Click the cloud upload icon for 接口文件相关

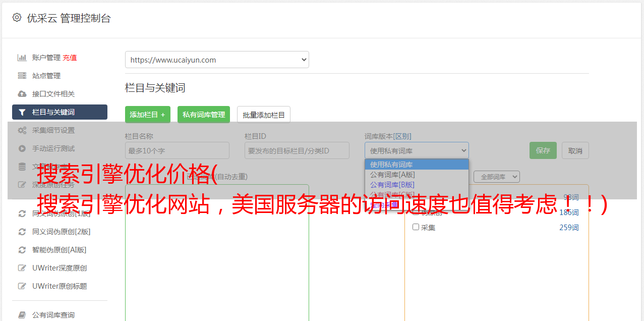pyautogui.click(x=22, y=94)
